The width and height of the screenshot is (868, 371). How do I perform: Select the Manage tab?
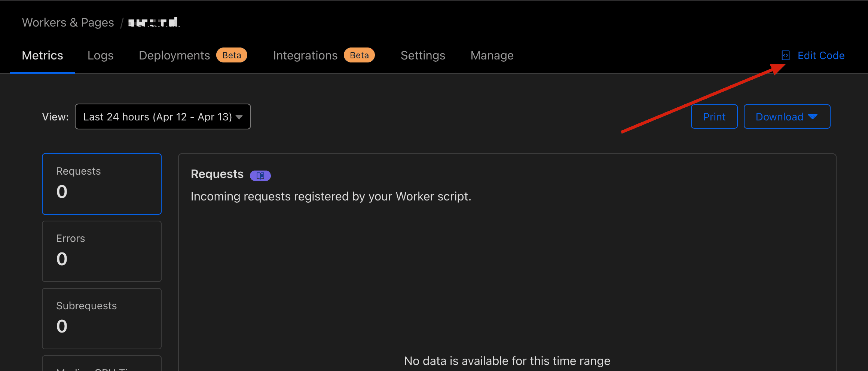click(x=492, y=55)
